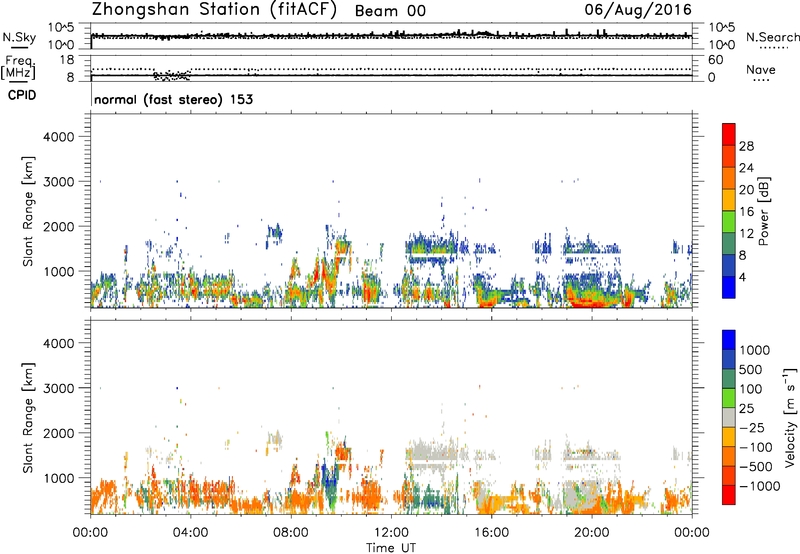800x554 pixels.
Task: Pick the red bottom segment of velocity colorbar
Action: pyautogui.click(x=729, y=495)
